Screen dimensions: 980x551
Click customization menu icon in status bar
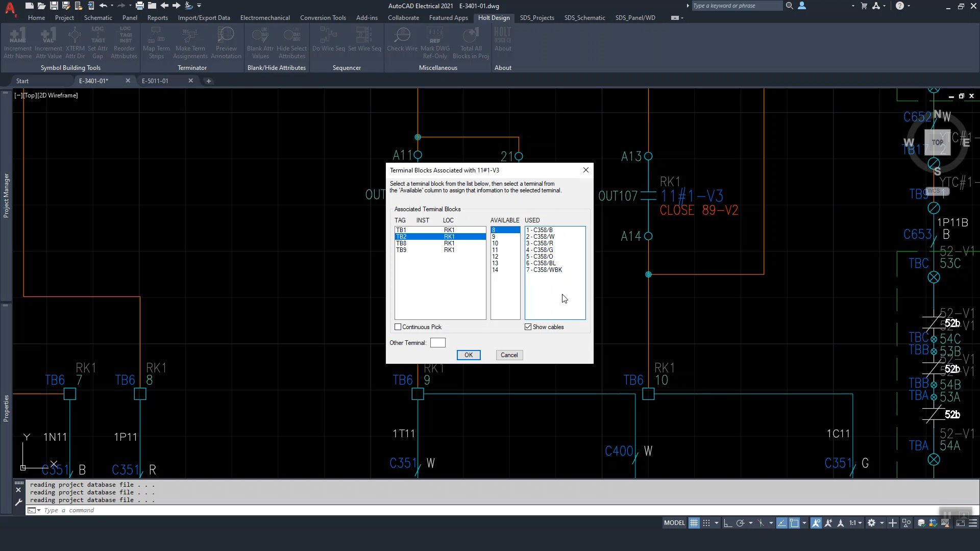973,523
